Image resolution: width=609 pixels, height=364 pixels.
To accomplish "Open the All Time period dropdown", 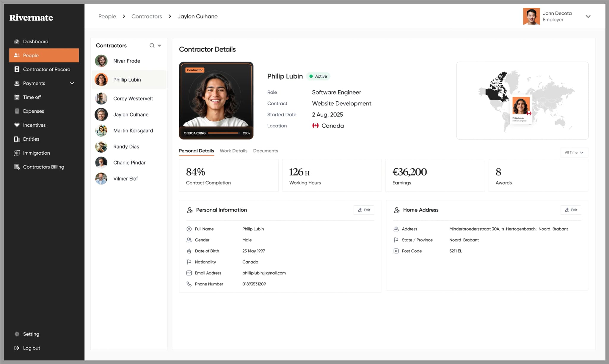I will 574,152.
